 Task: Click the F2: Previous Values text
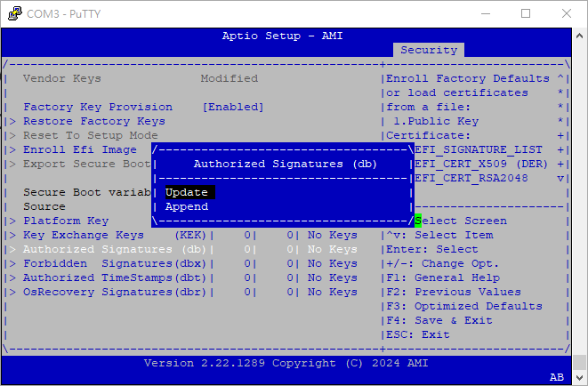pos(454,292)
